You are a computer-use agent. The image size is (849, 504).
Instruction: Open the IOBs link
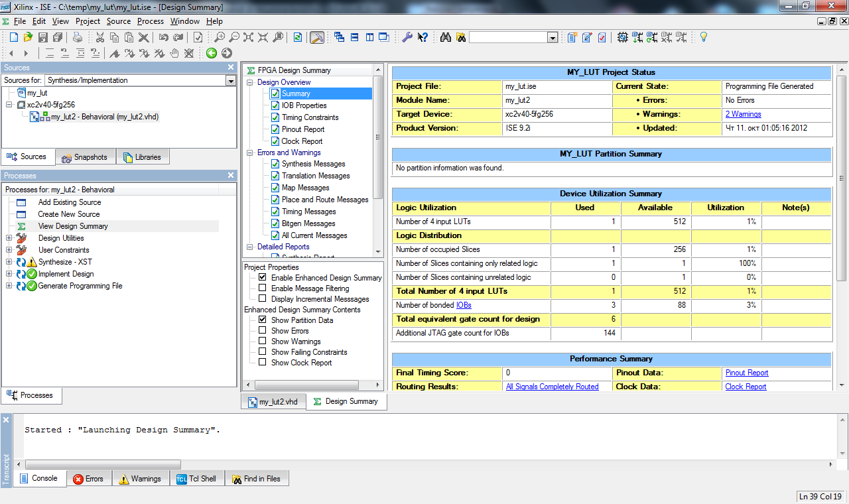click(x=464, y=305)
